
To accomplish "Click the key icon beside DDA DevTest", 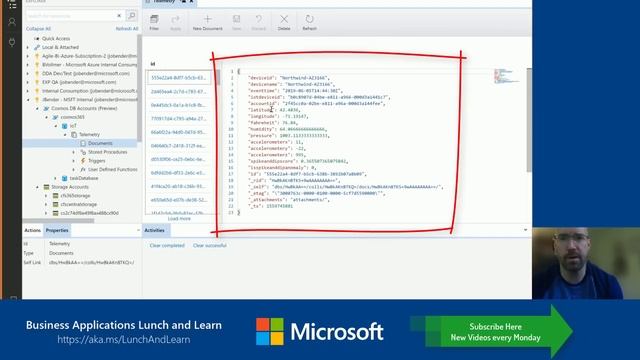I will pos(37,73).
